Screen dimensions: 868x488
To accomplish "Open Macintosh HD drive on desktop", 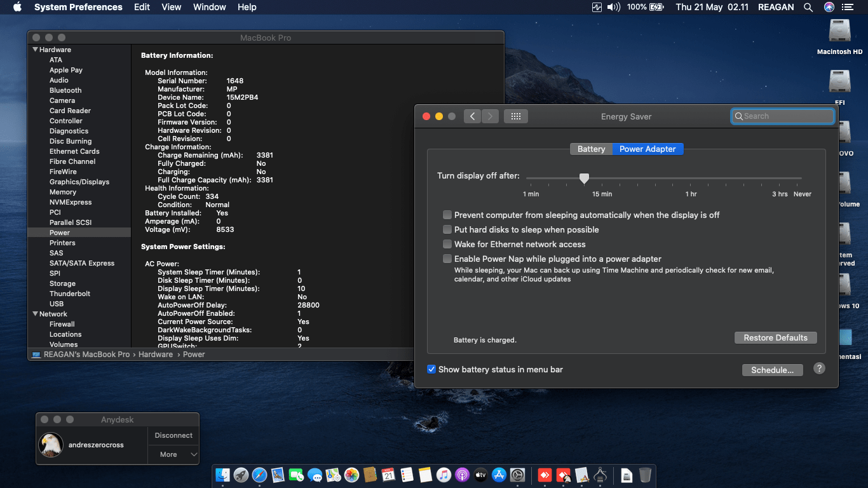I will click(x=839, y=37).
